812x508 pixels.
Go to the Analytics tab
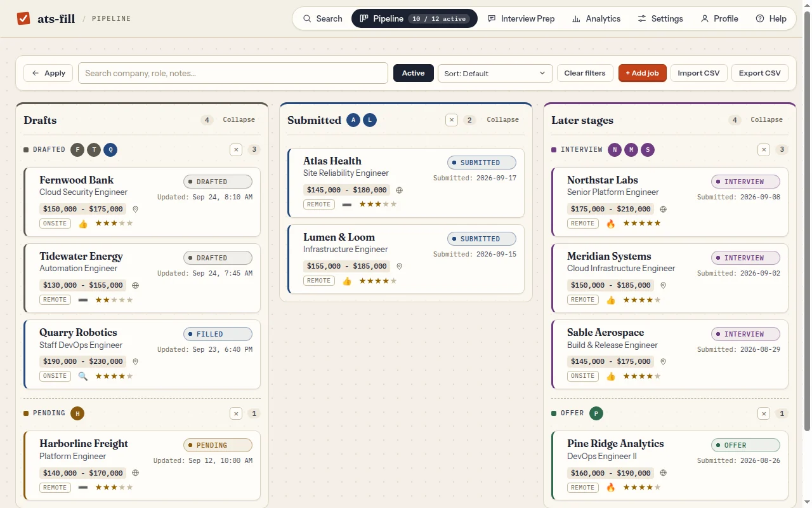pyautogui.click(x=596, y=18)
